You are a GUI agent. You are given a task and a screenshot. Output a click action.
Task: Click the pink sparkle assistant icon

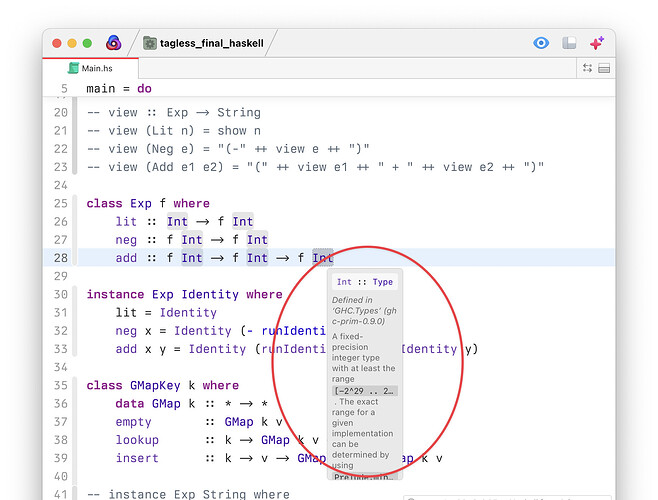(597, 43)
